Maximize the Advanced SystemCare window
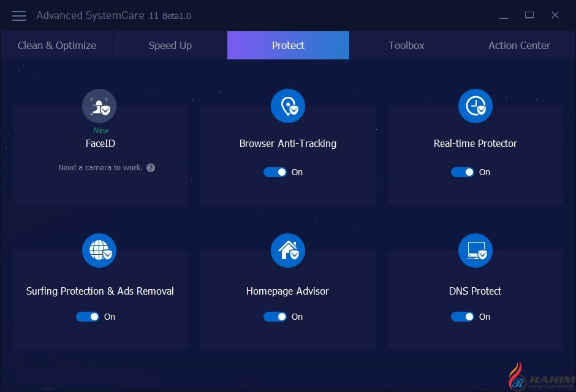 tap(529, 15)
